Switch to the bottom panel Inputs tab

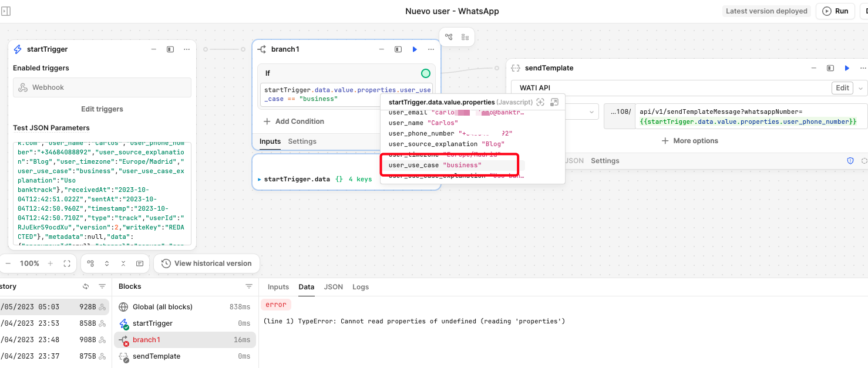click(278, 287)
